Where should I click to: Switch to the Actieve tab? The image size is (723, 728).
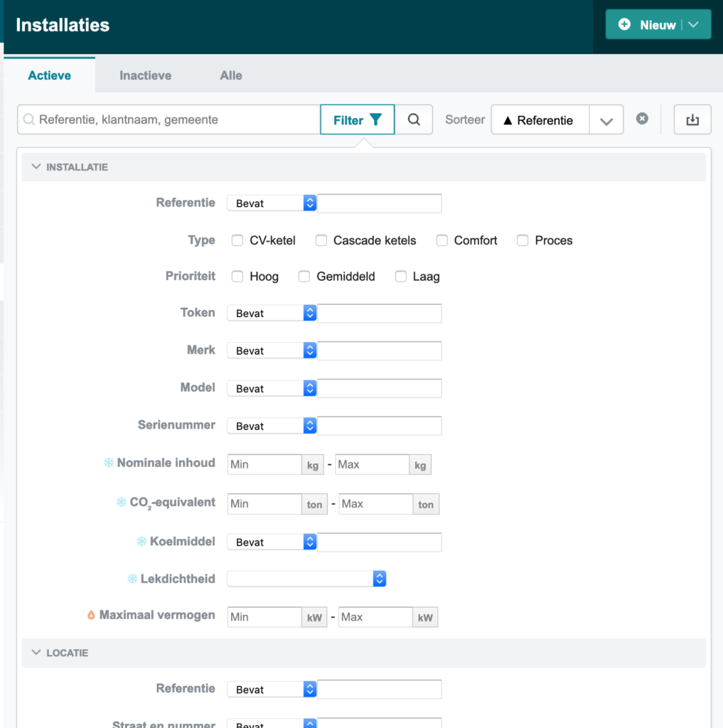pos(49,75)
